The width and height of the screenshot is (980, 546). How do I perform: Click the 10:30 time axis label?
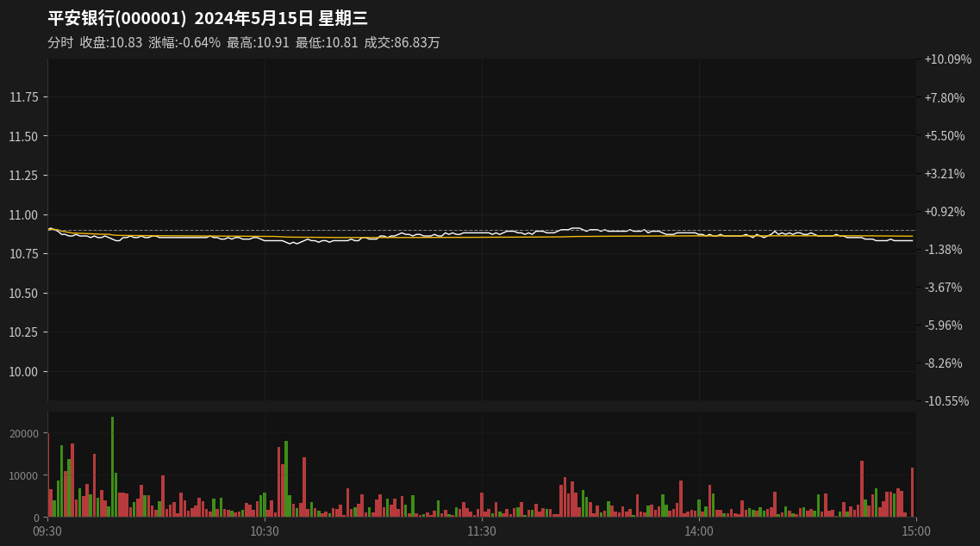pyautogui.click(x=265, y=531)
